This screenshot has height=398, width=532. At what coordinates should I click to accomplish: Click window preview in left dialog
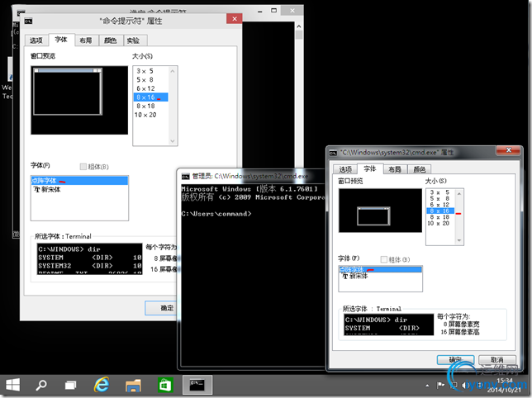tap(79, 101)
